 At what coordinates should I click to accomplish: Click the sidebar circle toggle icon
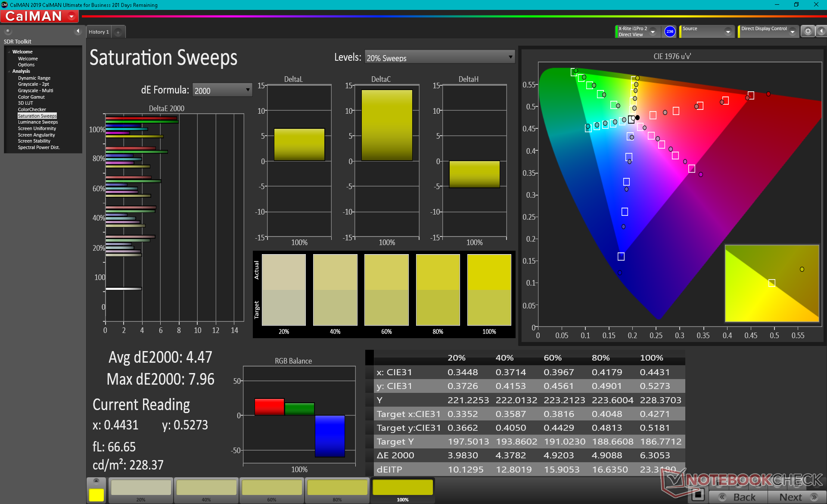(x=8, y=31)
